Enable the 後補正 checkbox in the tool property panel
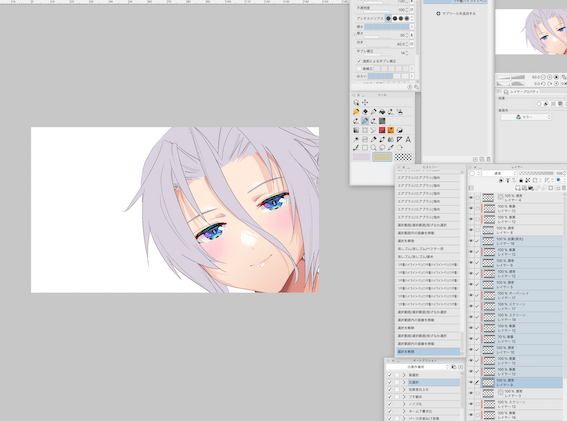 pos(359,69)
